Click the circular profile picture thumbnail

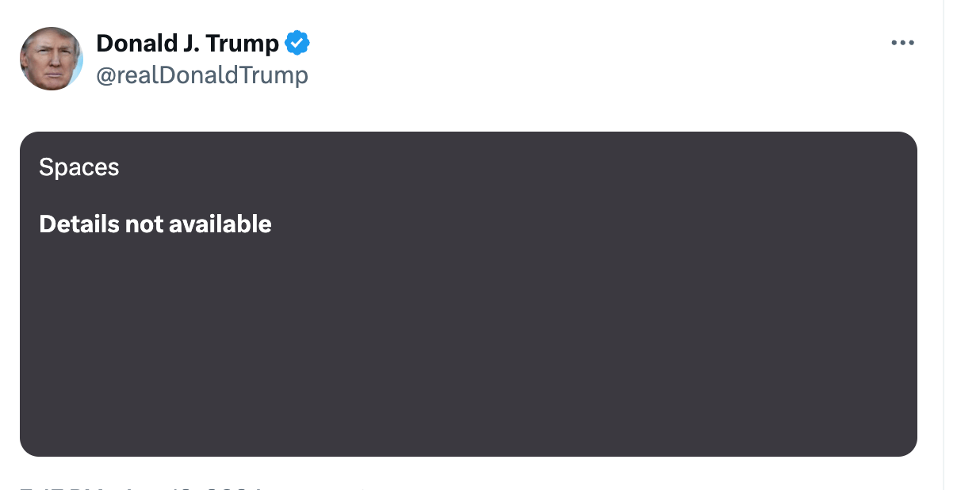coord(52,59)
